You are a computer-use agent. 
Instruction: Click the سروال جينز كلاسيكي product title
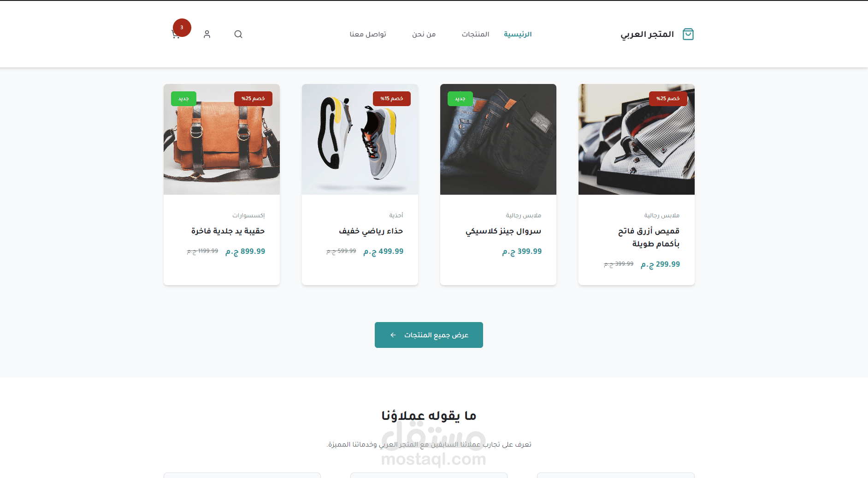pyautogui.click(x=503, y=231)
